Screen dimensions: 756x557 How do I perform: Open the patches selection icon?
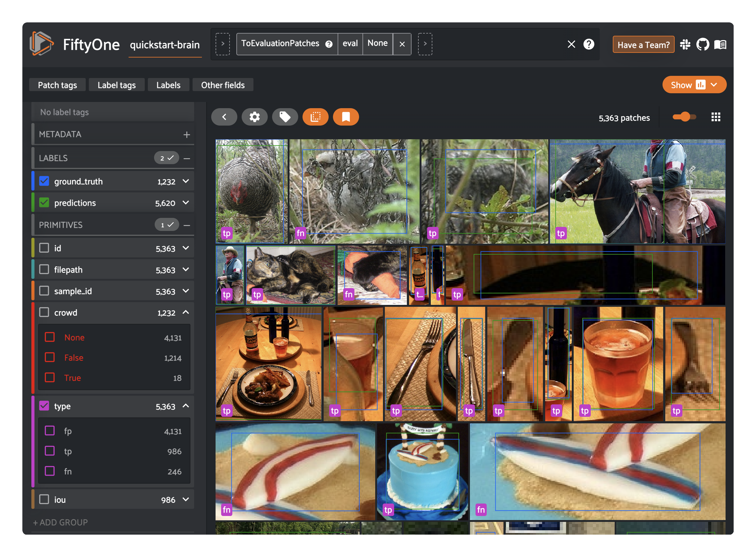(x=315, y=117)
